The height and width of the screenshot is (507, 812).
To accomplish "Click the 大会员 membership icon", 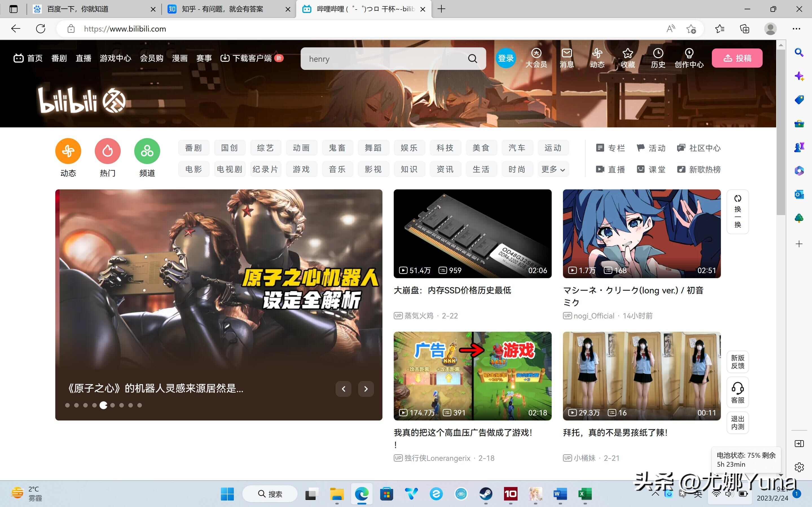I will (x=536, y=58).
